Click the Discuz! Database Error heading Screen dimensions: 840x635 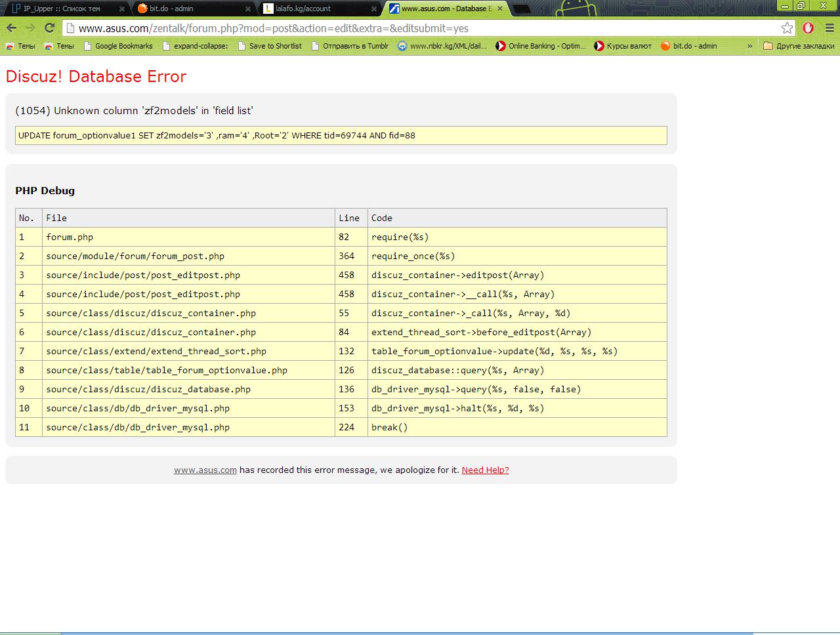pyautogui.click(x=96, y=76)
